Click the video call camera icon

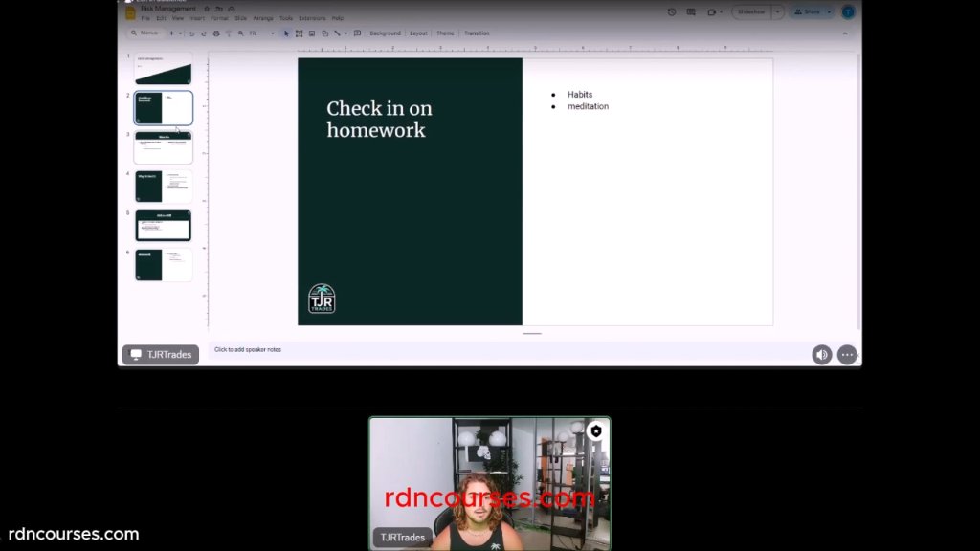pos(711,11)
